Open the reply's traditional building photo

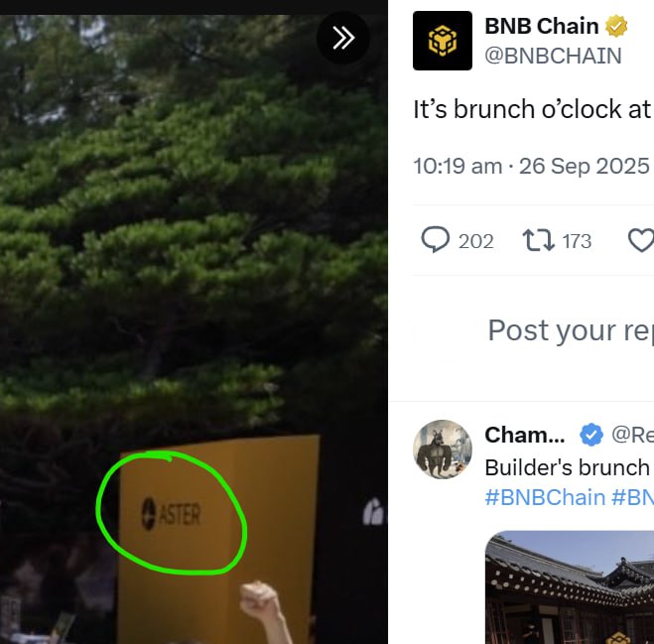pos(570,587)
